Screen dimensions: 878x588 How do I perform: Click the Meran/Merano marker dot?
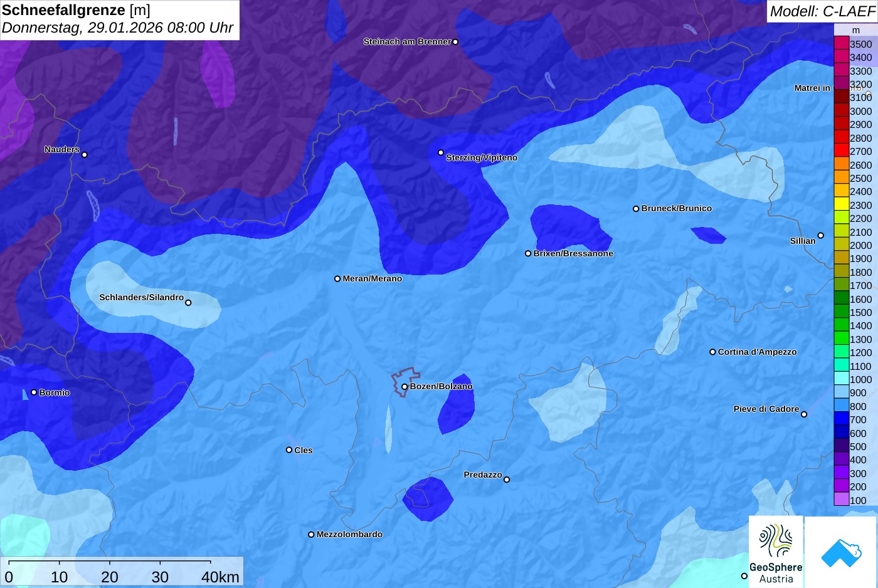(x=337, y=278)
